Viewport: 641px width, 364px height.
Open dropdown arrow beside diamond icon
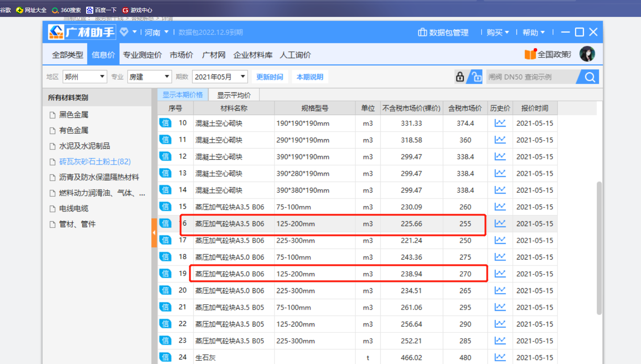pyautogui.click(x=134, y=32)
